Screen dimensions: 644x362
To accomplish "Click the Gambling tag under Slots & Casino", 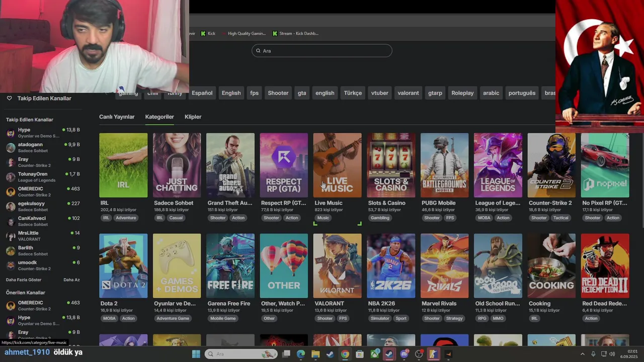I will pos(380,218).
